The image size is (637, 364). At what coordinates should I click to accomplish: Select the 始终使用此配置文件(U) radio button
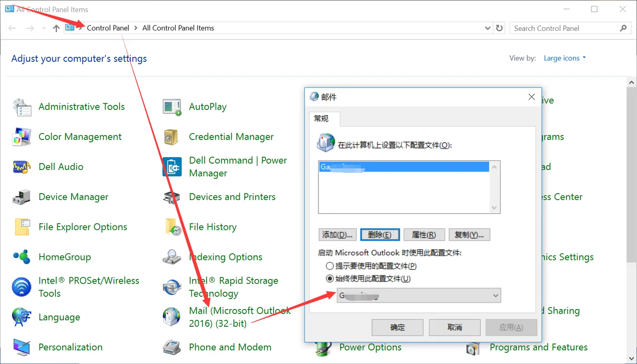click(329, 279)
